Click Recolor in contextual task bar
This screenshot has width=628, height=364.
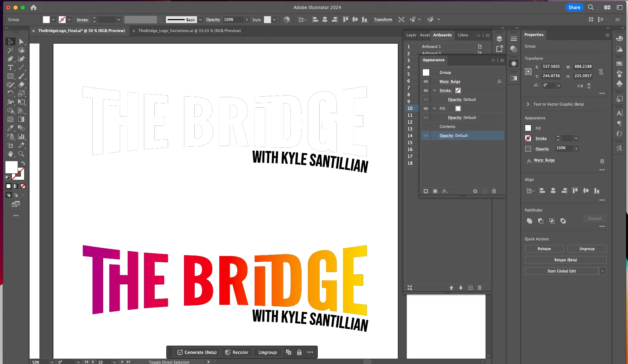point(237,352)
